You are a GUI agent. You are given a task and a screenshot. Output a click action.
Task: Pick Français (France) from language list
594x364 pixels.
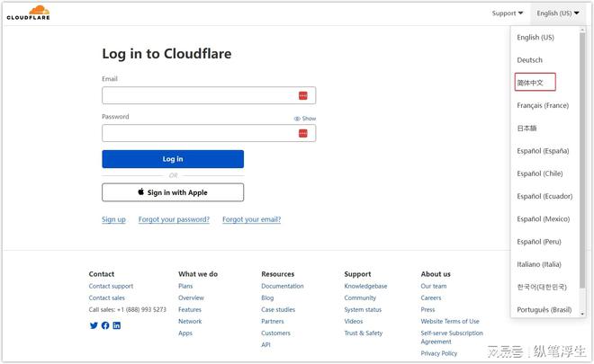542,105
